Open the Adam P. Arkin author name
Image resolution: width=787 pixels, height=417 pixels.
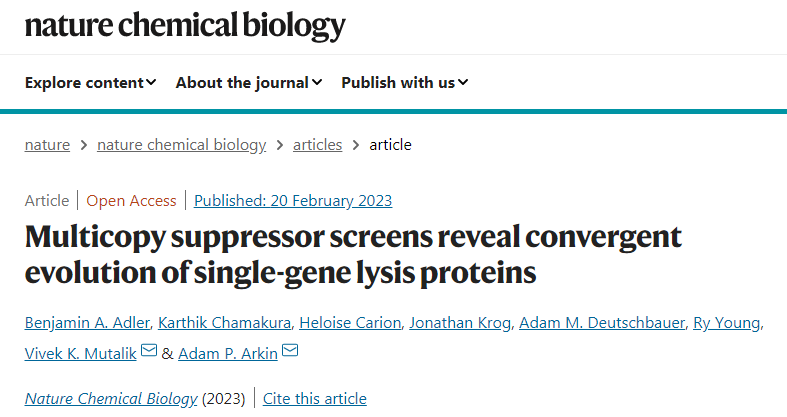pyautogui.click(x=228, y=352)
